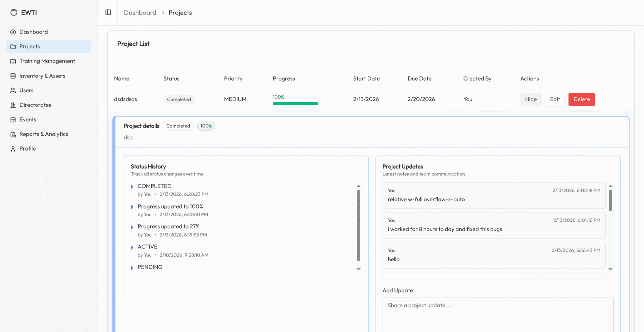This screenshot has width=644, height=332.
Task: Toggle the Completed status badge in Project details
Action: click(178, 126)
